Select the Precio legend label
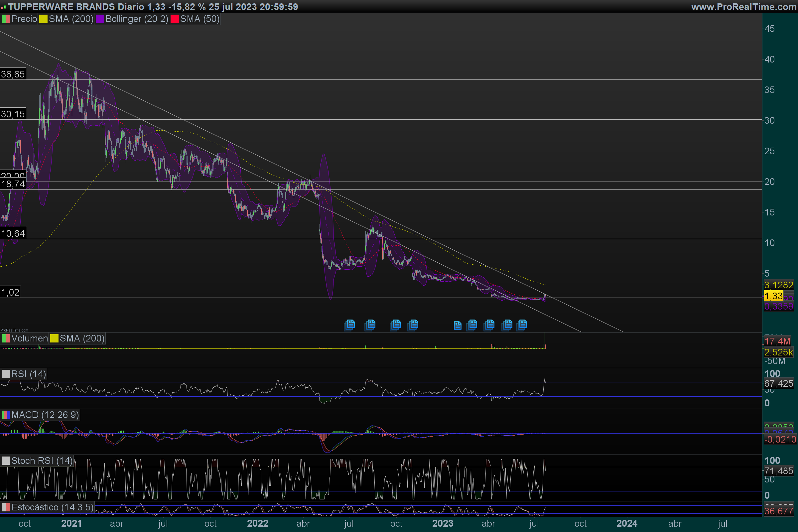 point(24,19)
